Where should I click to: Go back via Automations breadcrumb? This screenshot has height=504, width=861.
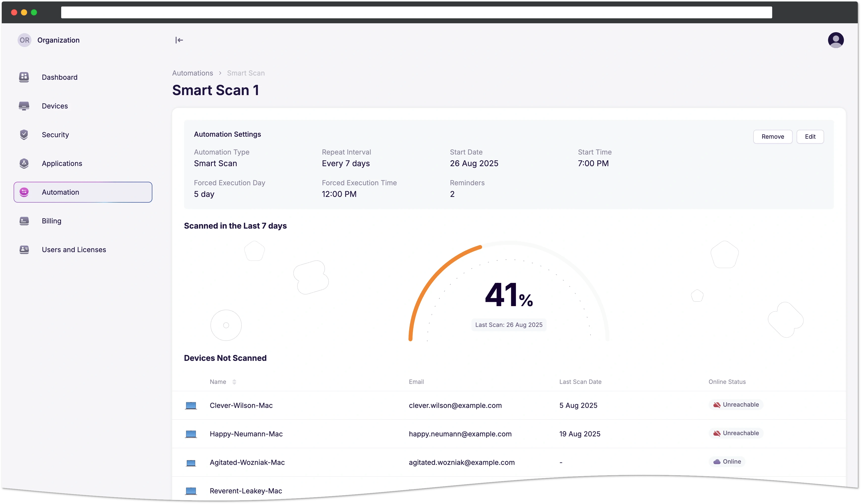[x=192, y=73]
